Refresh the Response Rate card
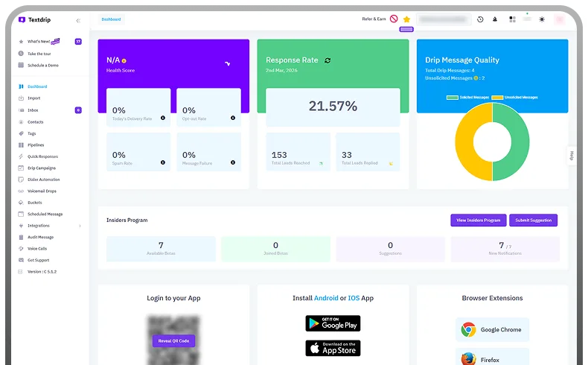588x365 pixels. pos(327,60)
